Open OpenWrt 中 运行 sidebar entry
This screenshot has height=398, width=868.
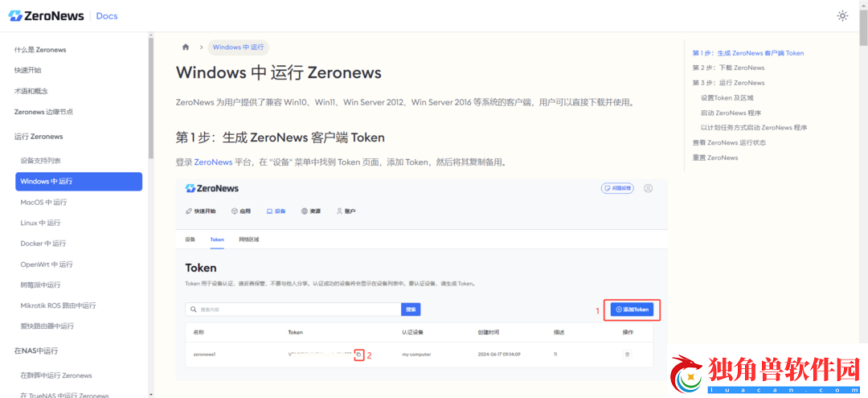47,264
